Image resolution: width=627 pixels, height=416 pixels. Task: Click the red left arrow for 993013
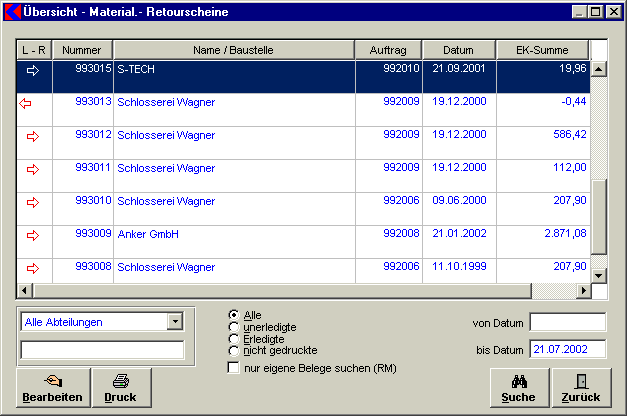click(x=24, y=102)
